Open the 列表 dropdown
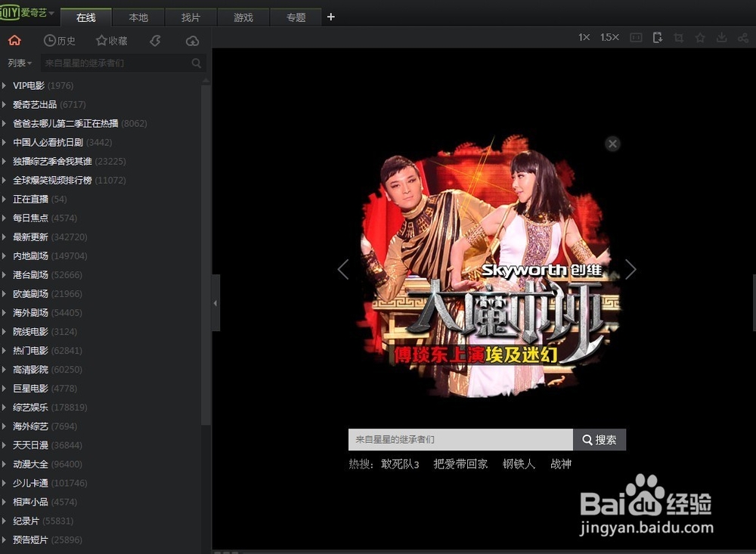The height and width of the screenshot is (554, 756). pos(20,63)
